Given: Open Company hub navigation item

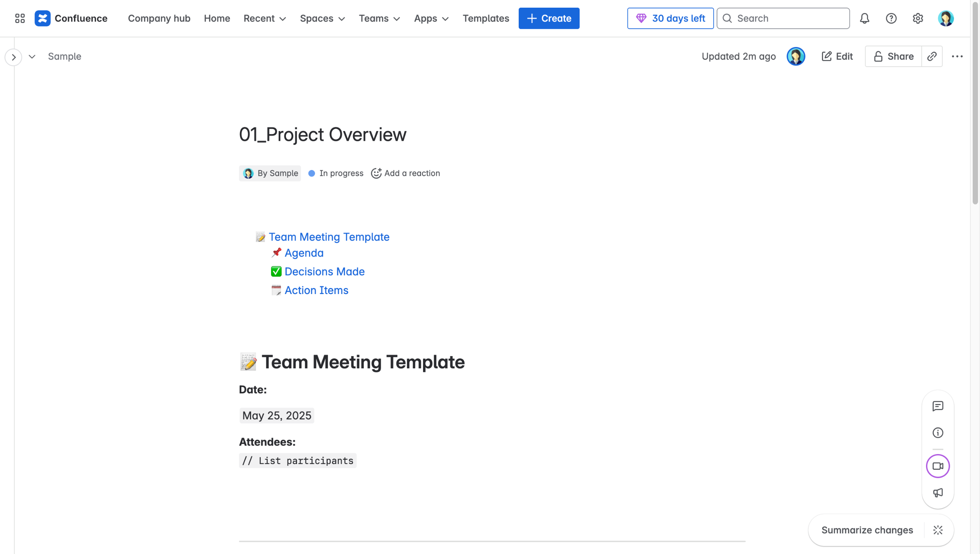Looking at the screenshot, I should 159,18.
